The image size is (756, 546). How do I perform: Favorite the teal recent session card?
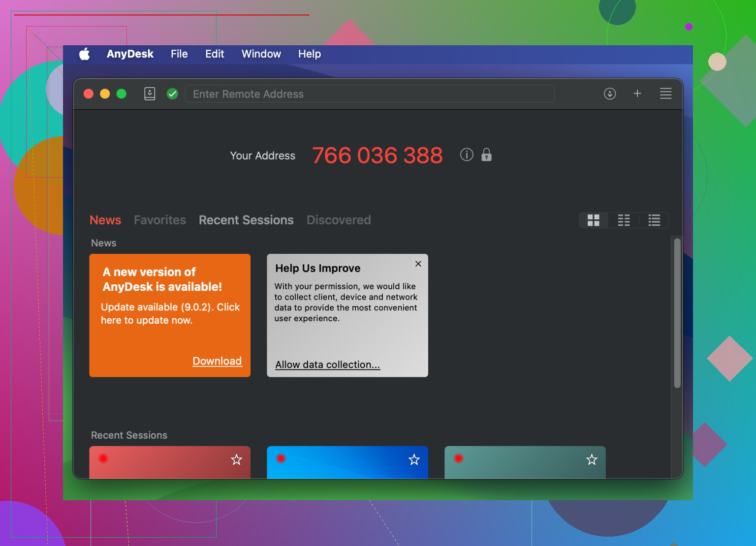pyautogui.click(x=592, y=459)
